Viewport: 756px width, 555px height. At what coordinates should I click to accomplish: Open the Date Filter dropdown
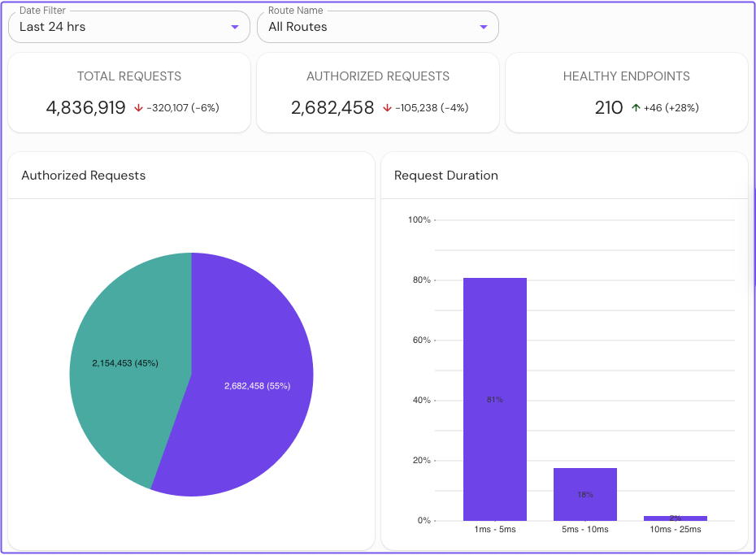[x=128, y=26]
